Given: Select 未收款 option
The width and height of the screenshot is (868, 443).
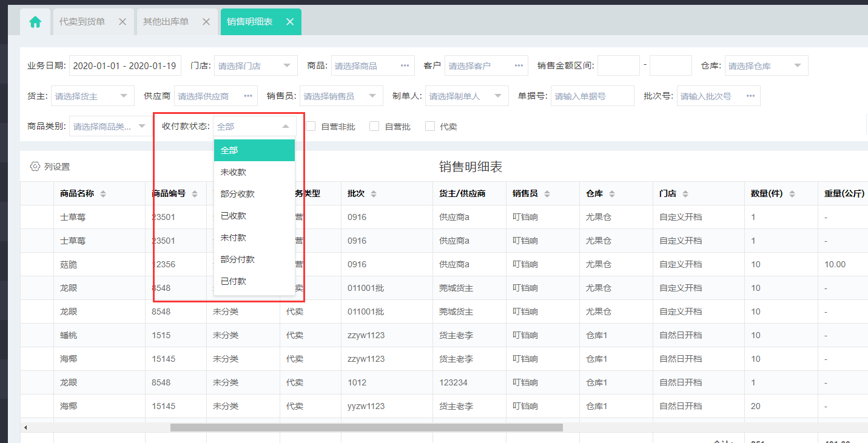Looking at the screenshot, I should tap(254, 172).
